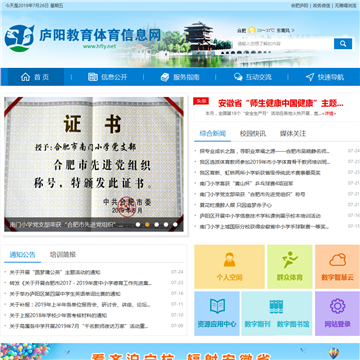
Task: Open the 个人空间 personal space tile
Action: point(229,267)
